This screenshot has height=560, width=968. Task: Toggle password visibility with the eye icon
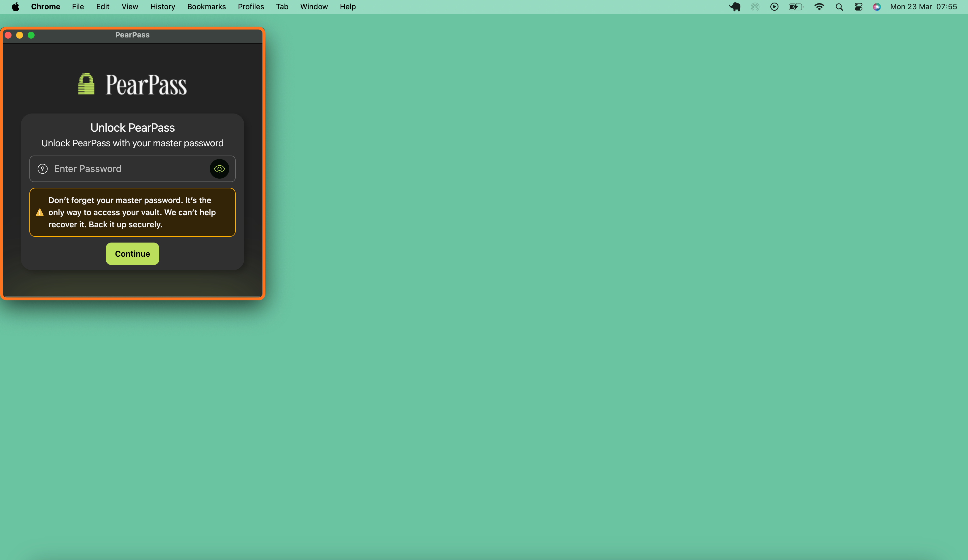coord(219,169)
